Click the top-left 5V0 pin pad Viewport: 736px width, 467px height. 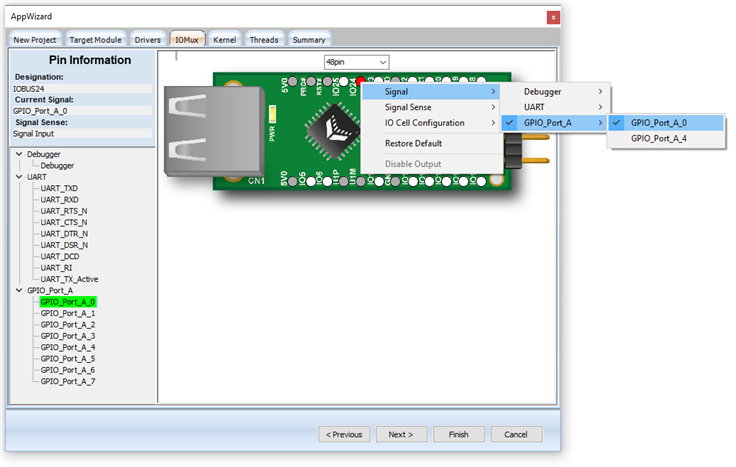[292, 82]
